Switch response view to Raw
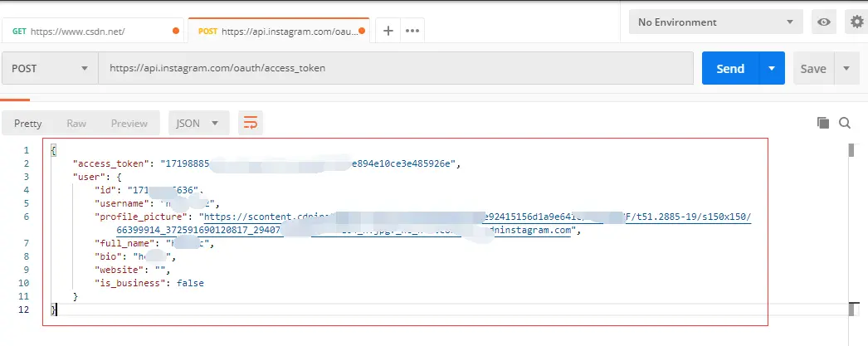 click(76, 124)
